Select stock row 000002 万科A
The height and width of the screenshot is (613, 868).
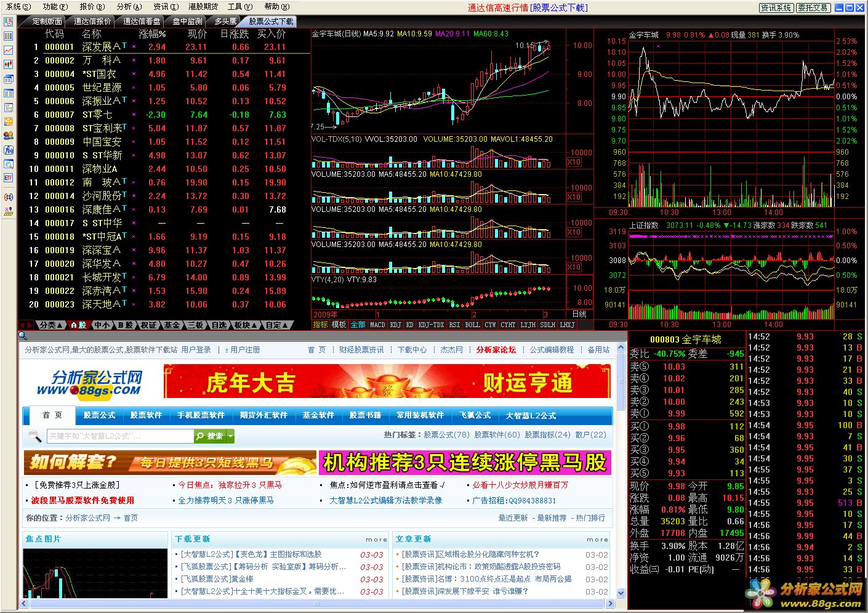(x=164, y=60)
